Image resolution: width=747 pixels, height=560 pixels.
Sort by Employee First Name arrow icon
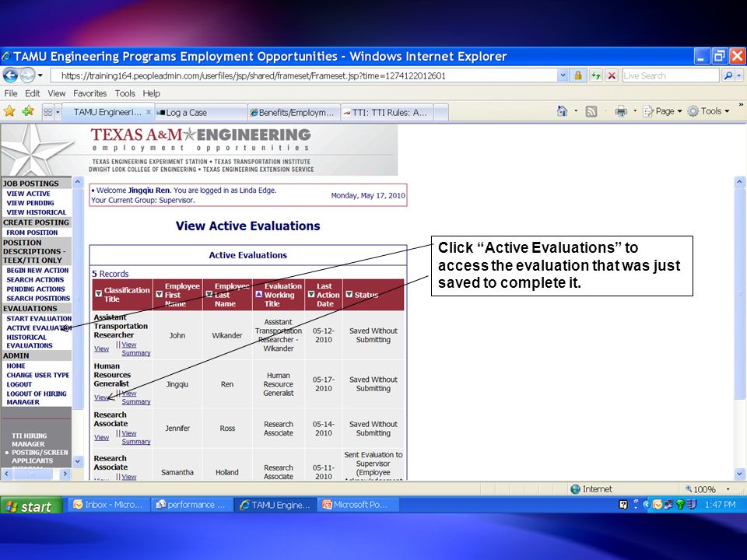pyautogui.click(x=160, y=294)
